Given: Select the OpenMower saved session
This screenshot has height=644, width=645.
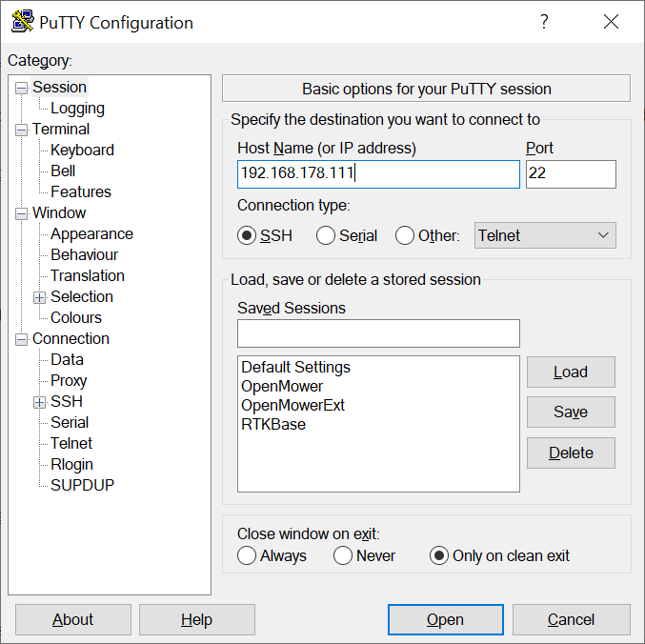Looking at the screenshot, I should click(282, 387).
